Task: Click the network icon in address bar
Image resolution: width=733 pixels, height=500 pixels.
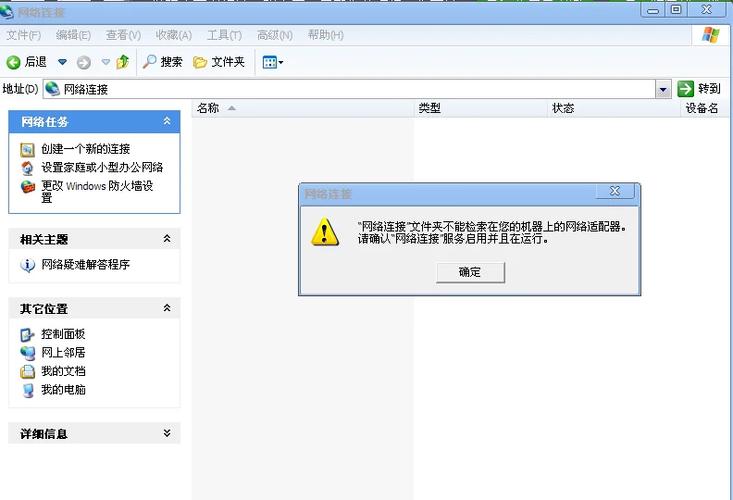Action: pyautogui.click(x=52, y=88)
